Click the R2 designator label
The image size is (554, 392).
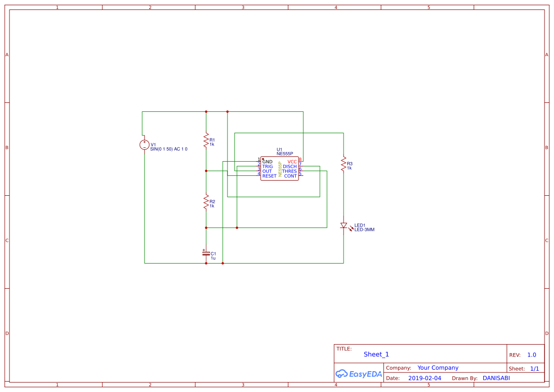pos(212,201)
